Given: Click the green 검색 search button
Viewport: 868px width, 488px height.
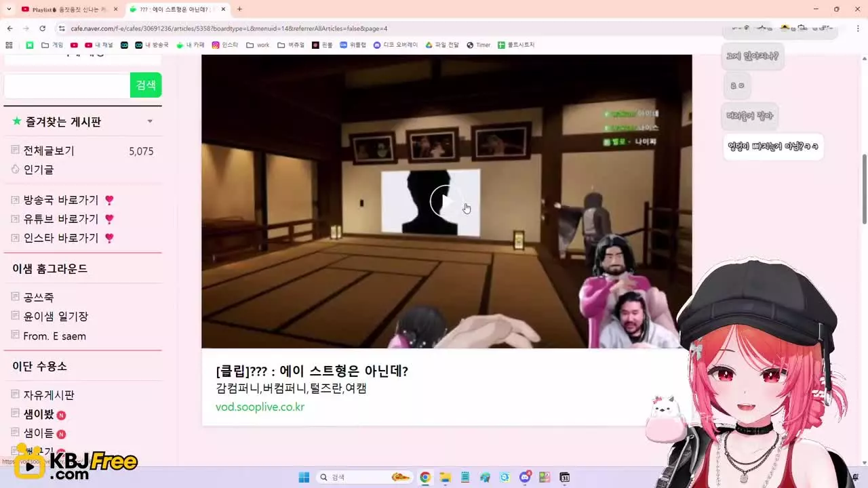Looking at the screenshot, I should coord(146,85).
